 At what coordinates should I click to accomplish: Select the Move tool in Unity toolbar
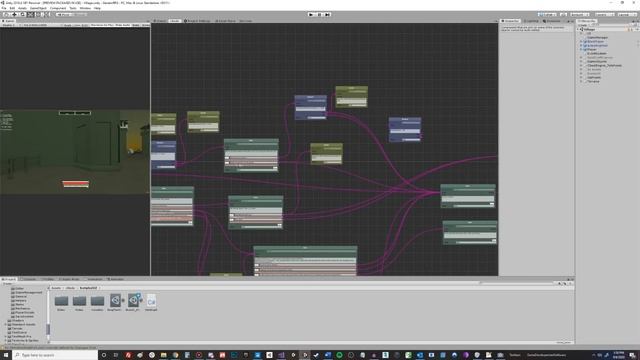point(15,14)
